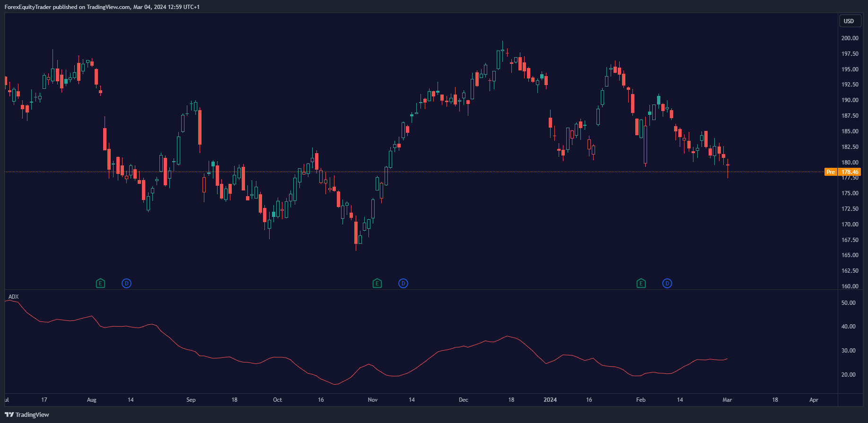The image size is (868, 423).
Task: Click the November dividend D marker
Action: pyautogui.click(x=403, y=284)
